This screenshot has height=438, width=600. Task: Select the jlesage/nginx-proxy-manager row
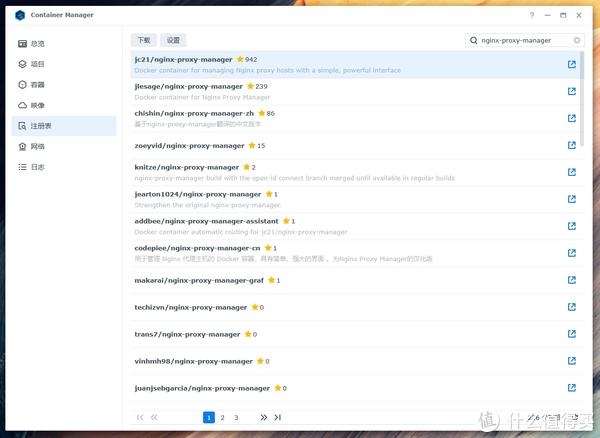[x=355, y=92]
